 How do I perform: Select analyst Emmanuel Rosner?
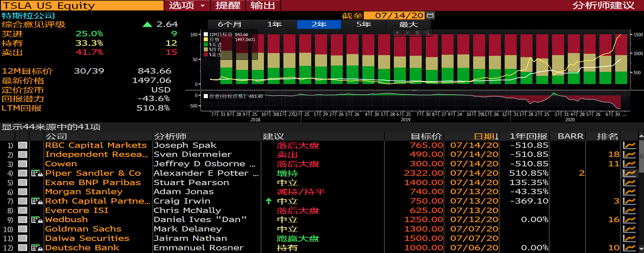[199, 248]
